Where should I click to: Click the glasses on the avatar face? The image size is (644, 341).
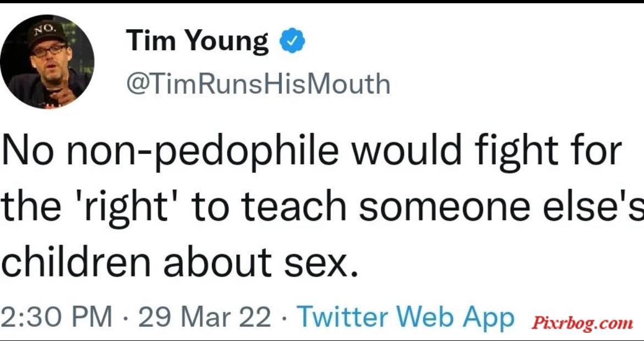[x=50, y=51]
